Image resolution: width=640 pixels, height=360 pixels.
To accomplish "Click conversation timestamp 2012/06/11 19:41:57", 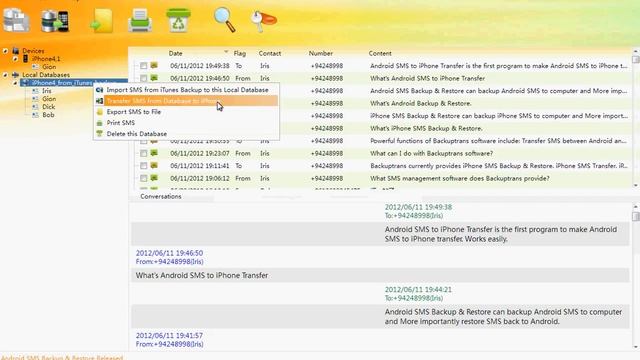I will [x=169, y=336].
